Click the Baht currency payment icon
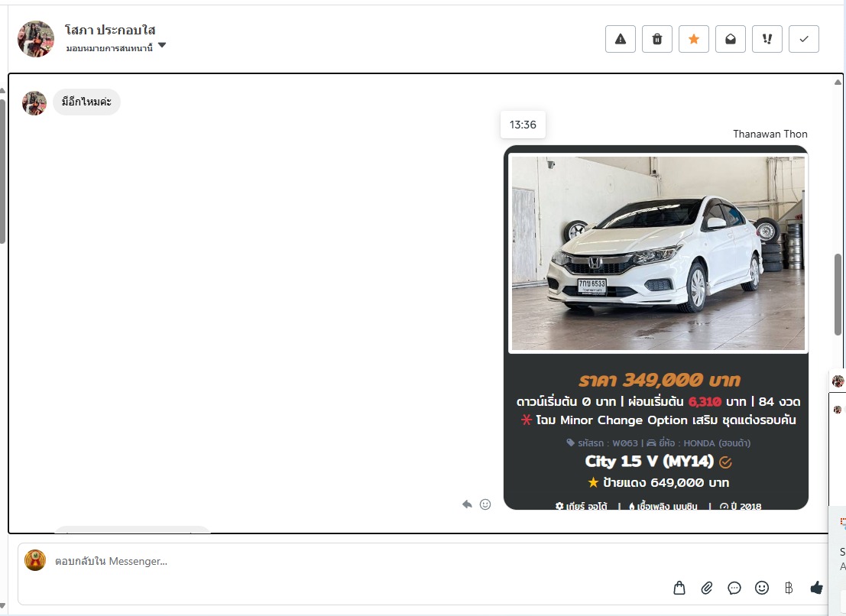The height and width of the screenshot is (616, 846). point(789,588)
